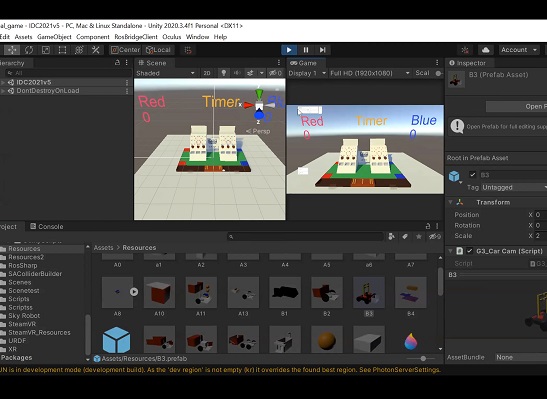Select the Rotate tool
Viewport: 547px width, 399px height.
(29, 50)
